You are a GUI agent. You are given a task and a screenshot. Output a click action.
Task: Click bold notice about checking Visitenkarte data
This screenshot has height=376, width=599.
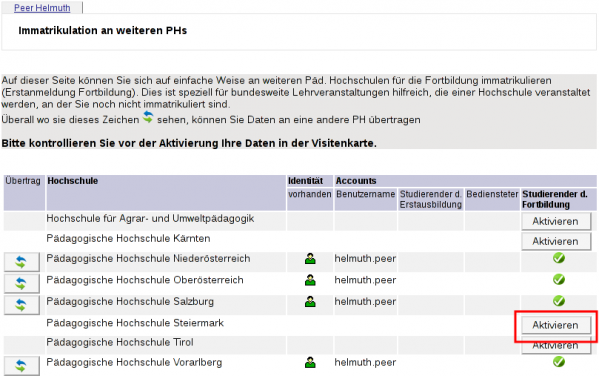189,143
